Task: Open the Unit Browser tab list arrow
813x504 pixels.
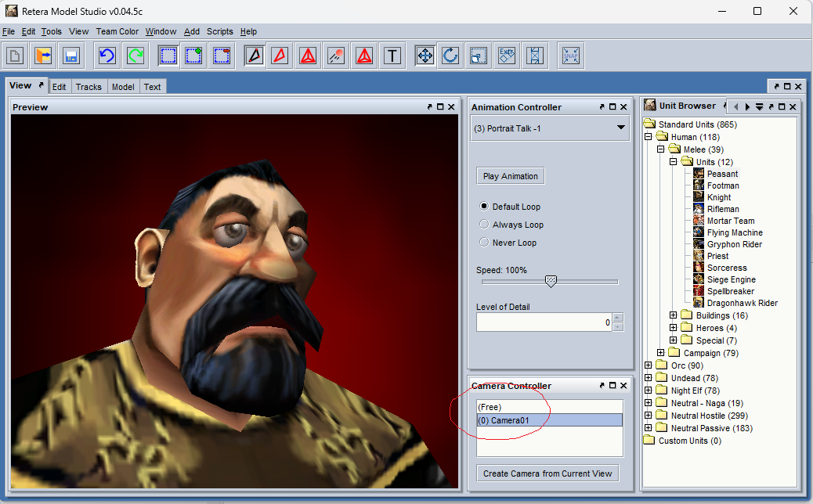Action: click(x=759, y=106)
